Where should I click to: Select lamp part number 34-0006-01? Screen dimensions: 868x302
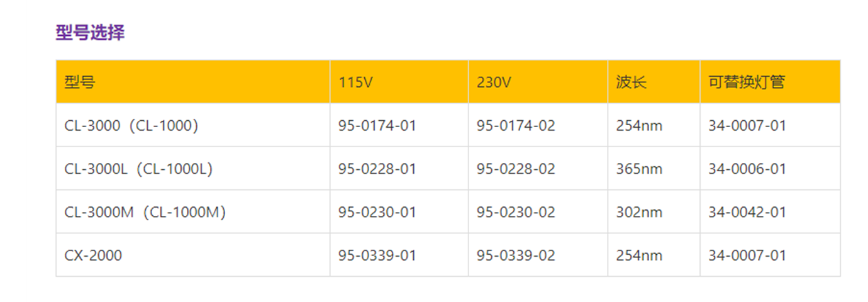tap(747, 169)
